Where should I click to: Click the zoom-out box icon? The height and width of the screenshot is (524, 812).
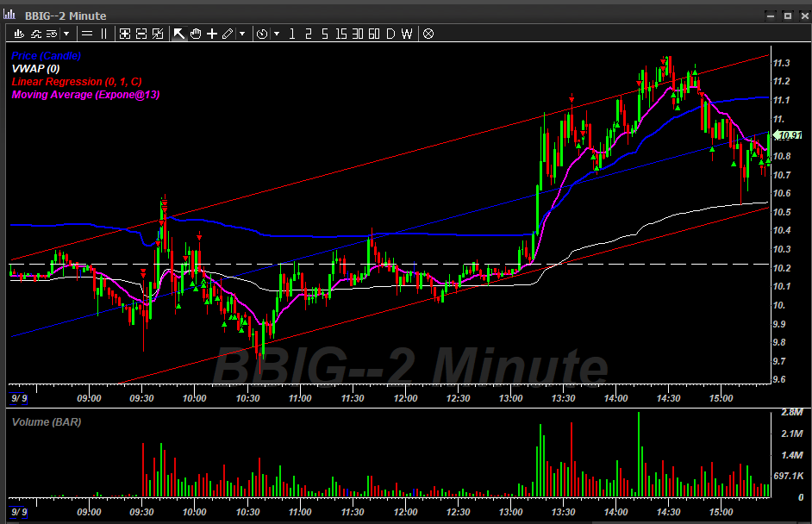coord(141,34)
